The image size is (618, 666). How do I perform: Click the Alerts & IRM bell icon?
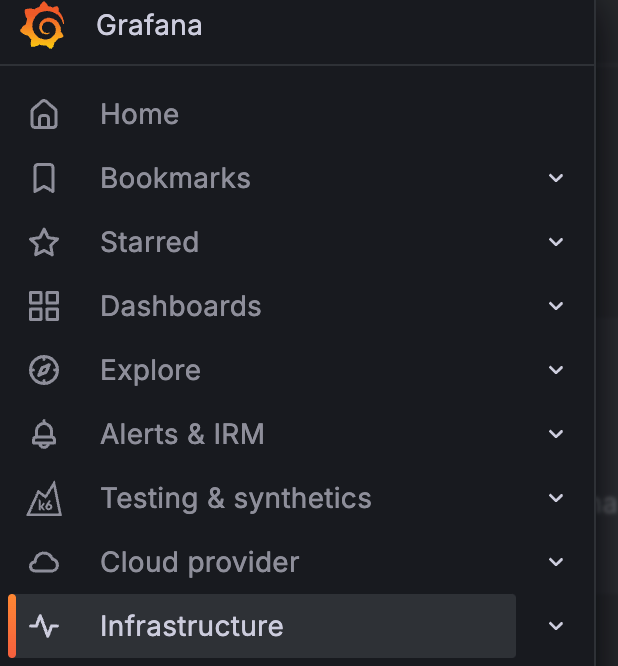coord(44,434)
